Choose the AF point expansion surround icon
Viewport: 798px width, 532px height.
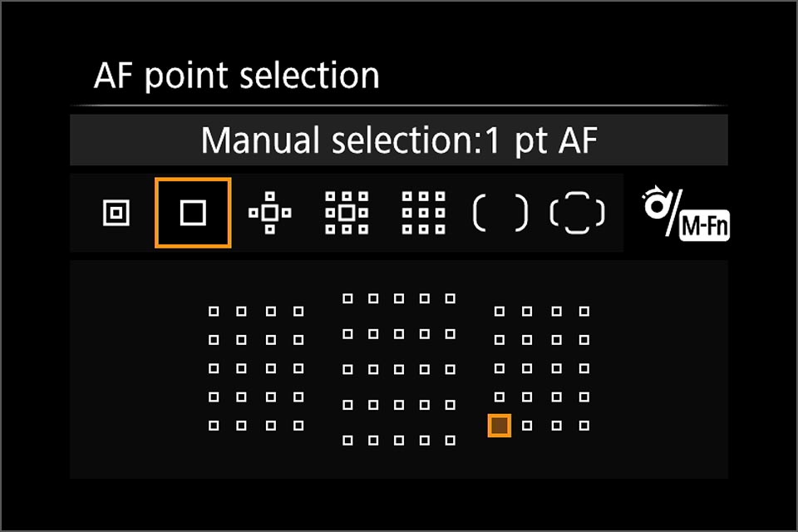click(x=346, y=213)
